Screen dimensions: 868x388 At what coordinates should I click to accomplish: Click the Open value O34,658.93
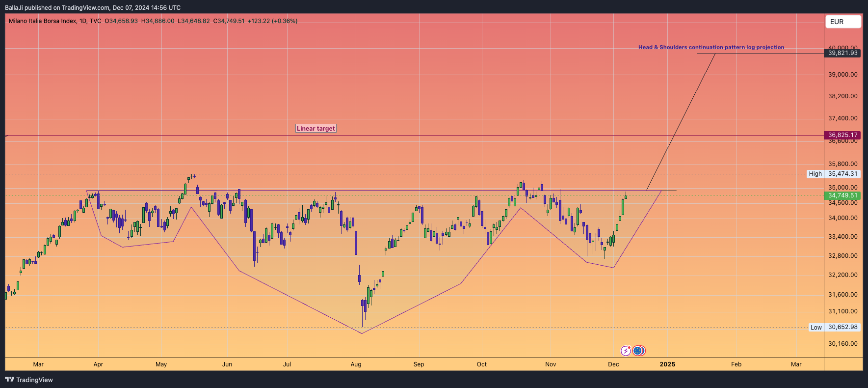click(x=121, y=21)
